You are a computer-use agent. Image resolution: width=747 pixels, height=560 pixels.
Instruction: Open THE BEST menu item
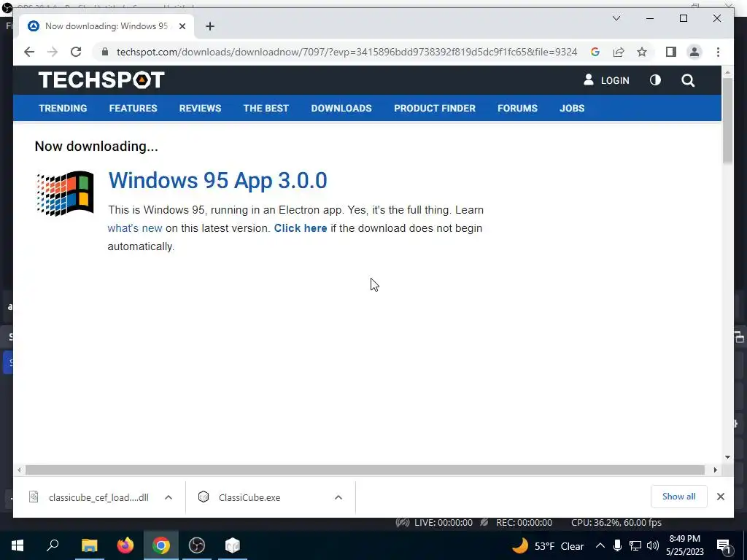pos(266,108)
